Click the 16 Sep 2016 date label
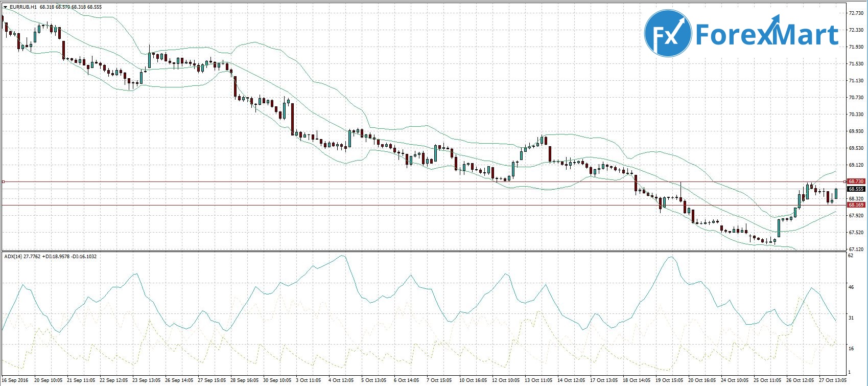Screen dimensions: 868x386 (x=14, y=380)
